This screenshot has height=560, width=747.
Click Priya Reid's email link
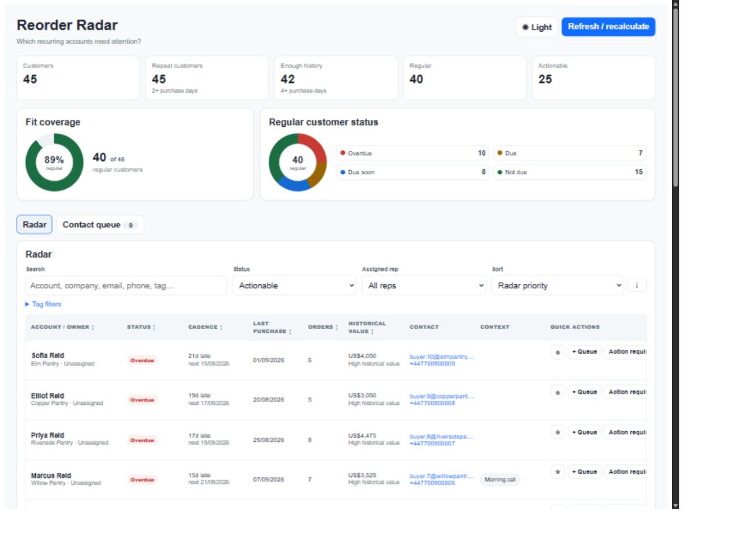[x=441, y=437]
